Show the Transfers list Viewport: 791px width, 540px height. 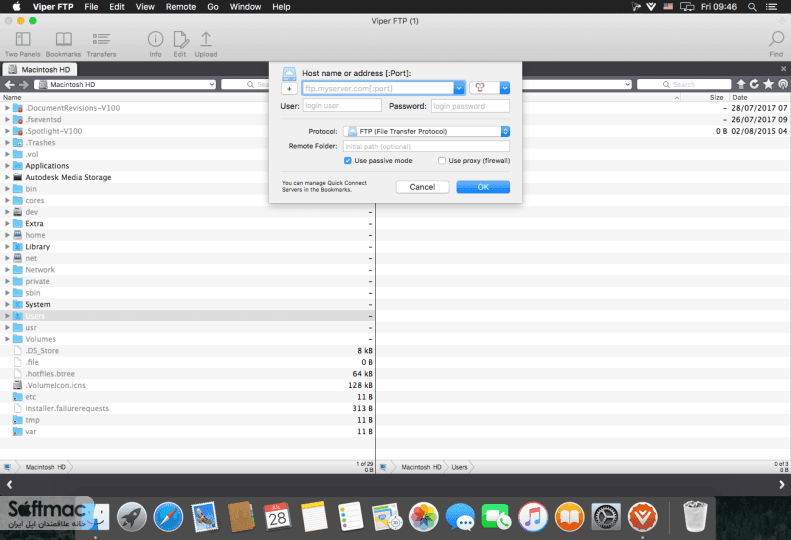tap(101, 44)
